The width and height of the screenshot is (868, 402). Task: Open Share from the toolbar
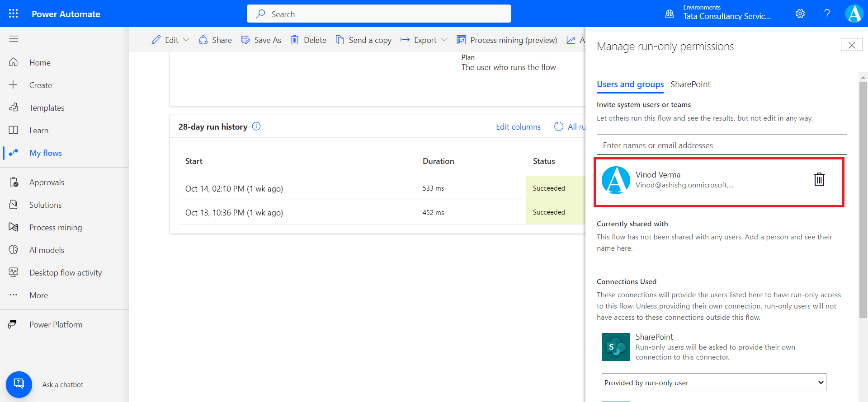click(215, 40)
